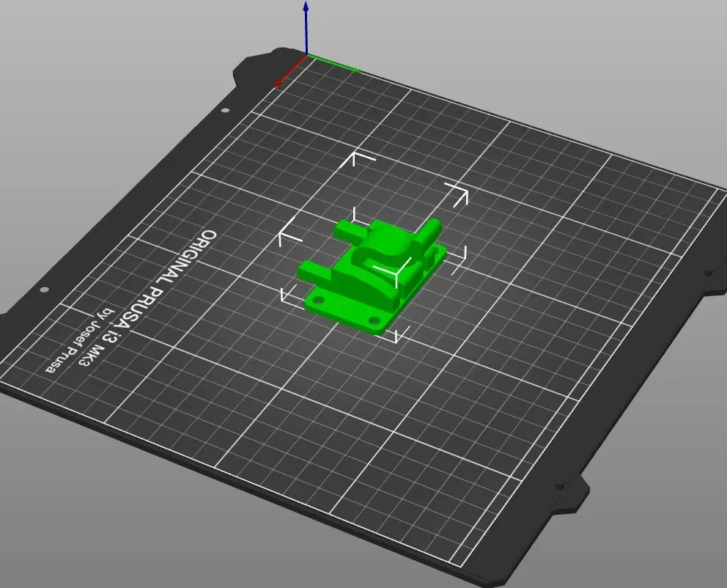Click the upper screw hole on bed's left edge
Viewport: 727px width, 588px height.
(225, 111)
